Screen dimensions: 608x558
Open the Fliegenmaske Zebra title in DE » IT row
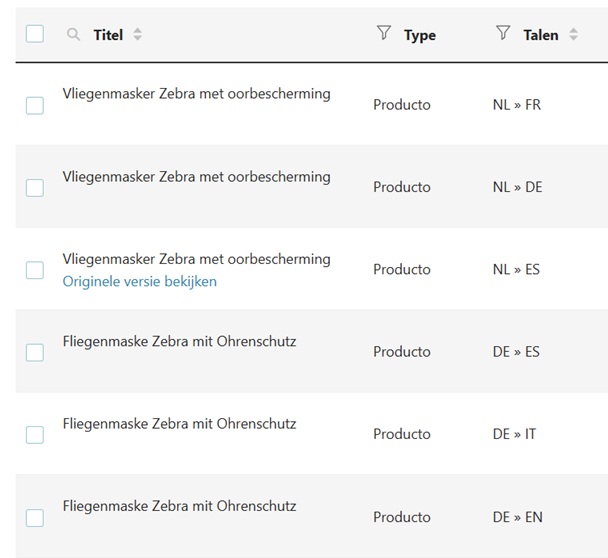[180, 424]
